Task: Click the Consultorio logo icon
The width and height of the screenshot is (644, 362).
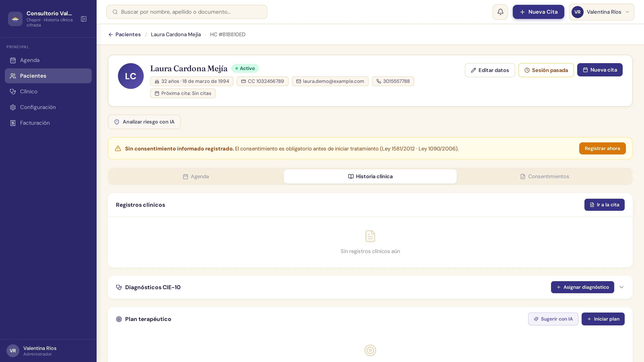Action: [15, 19]
